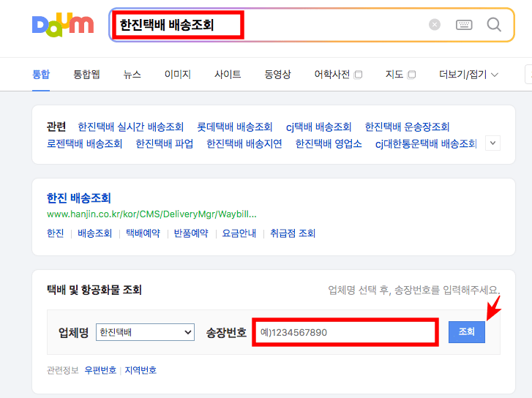The width and height of the screenshot is (532, 398).
Task: Click the 관련 label text
Action: (56, 127)
